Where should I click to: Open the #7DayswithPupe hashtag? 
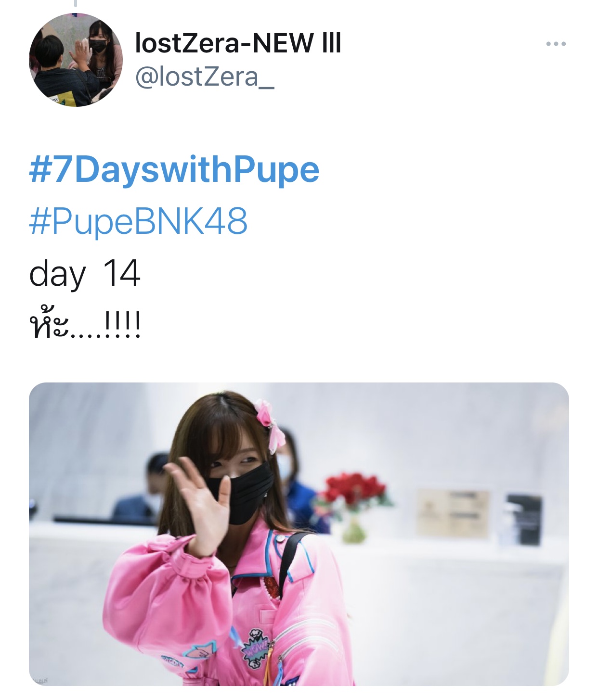pos(174,170)
